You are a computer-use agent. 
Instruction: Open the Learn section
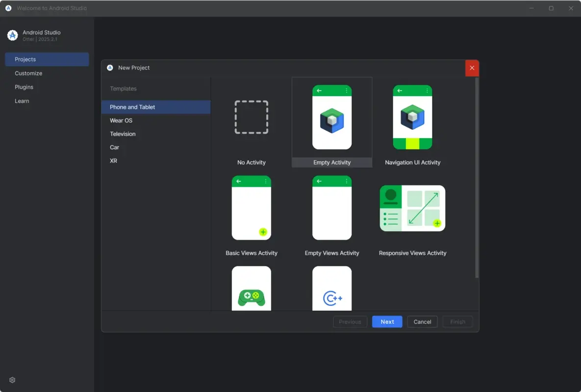pos(22,100)
